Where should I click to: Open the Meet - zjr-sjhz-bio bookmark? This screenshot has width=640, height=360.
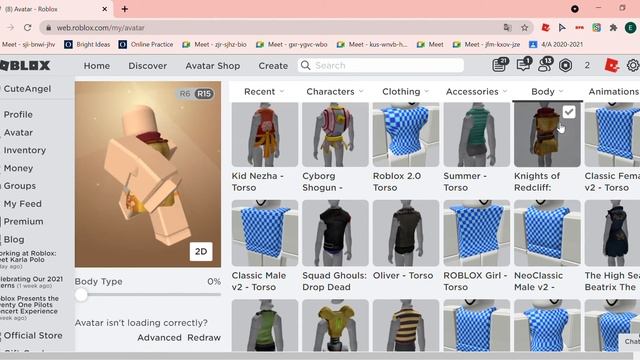(214, 44)
